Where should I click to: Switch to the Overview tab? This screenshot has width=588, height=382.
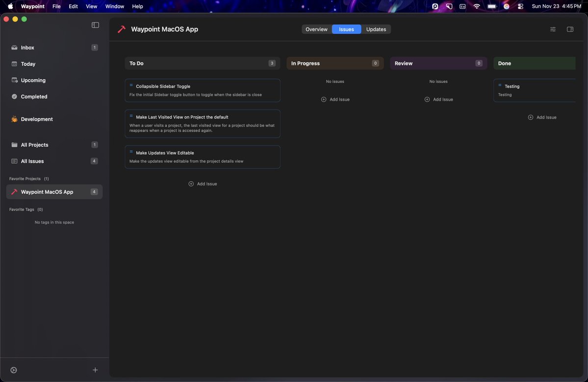tap(316, 29)
